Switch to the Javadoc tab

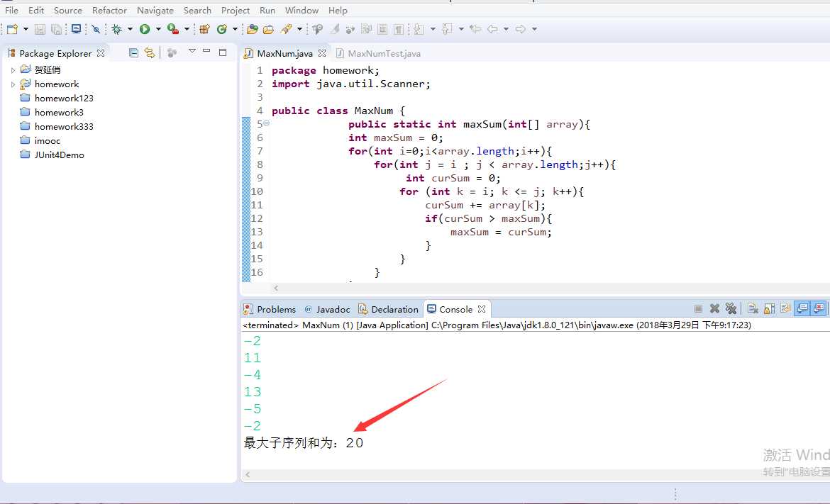327,309
